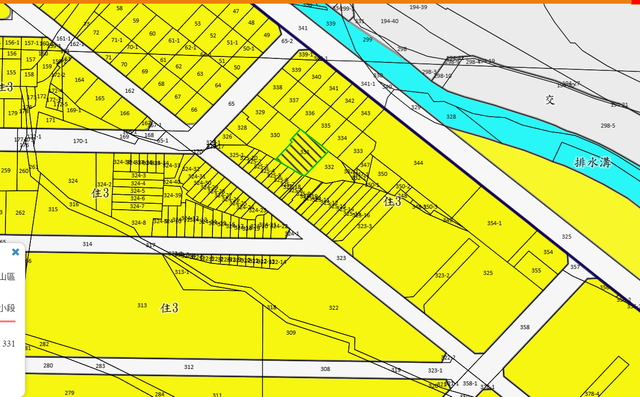
Task: Select gray parcel 194-39
Action: coord(418,7)
